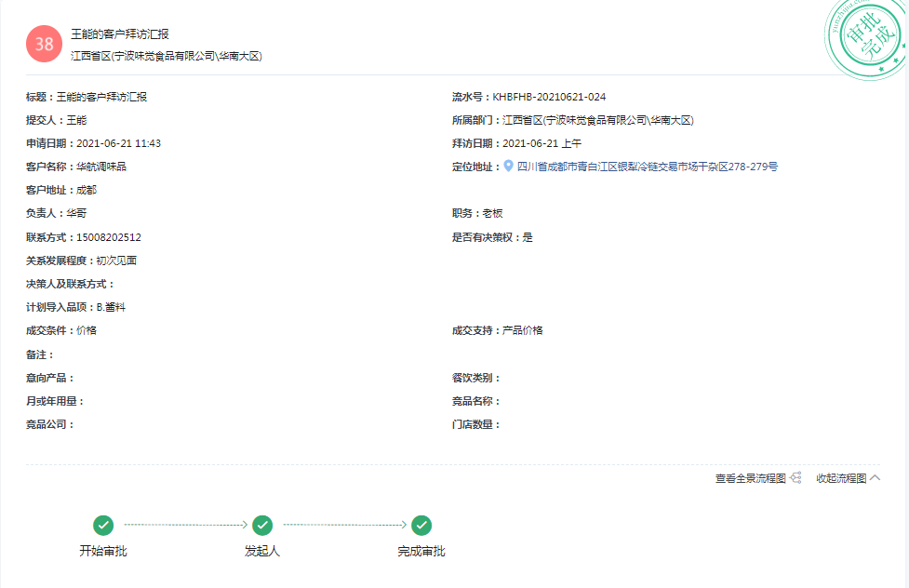Screen dimensions: 909x588
Task: Click the customer name 华航调味品
Action: click(101, 167)
